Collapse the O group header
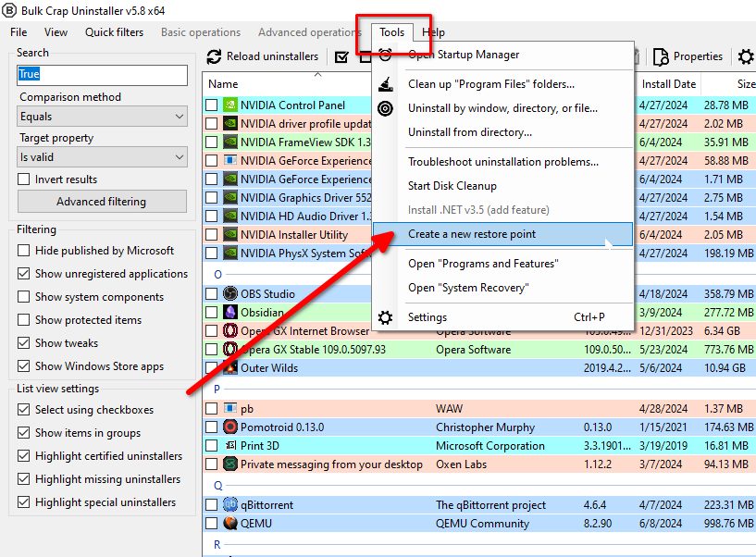Viewport: 756px width, 557px height. click(x=218, y=275)
